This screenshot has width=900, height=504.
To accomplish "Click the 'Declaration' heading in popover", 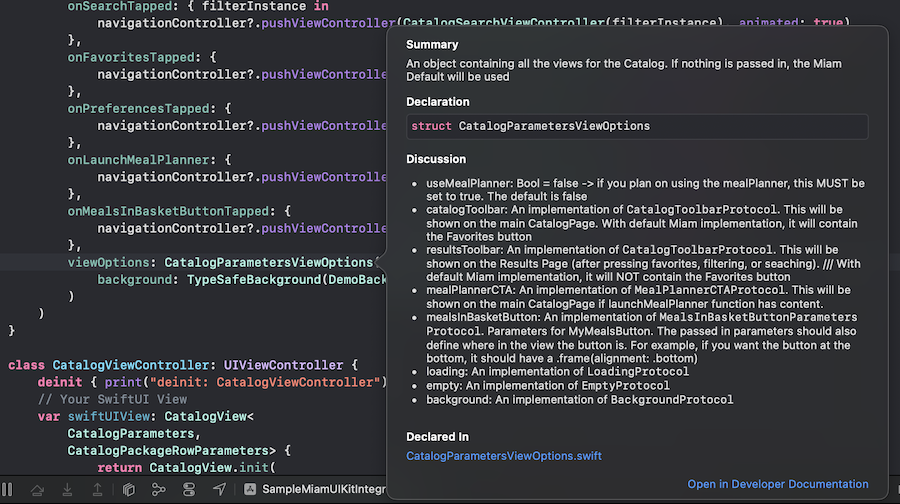I will click(437, 102).
